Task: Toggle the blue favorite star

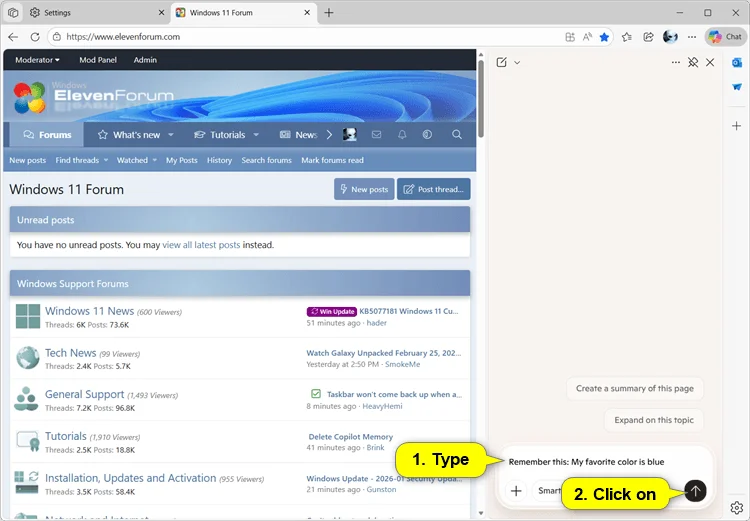Action: pyautogui.click(x=605, y=37)
